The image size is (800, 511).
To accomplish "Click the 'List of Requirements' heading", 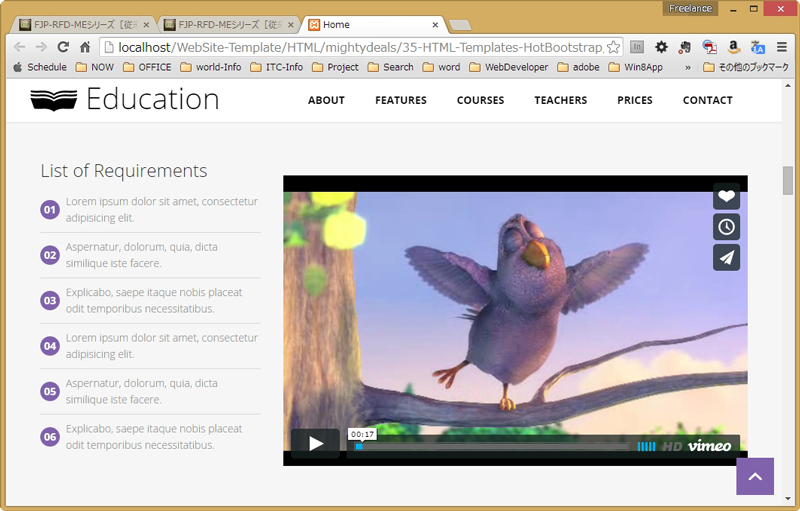I will click(x=124, y=171).
